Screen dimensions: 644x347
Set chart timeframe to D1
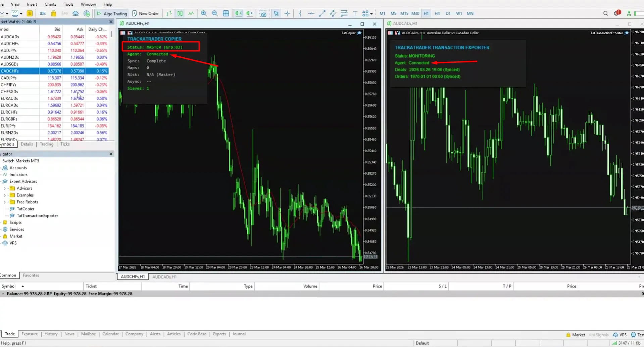click(x=448, y=13)
